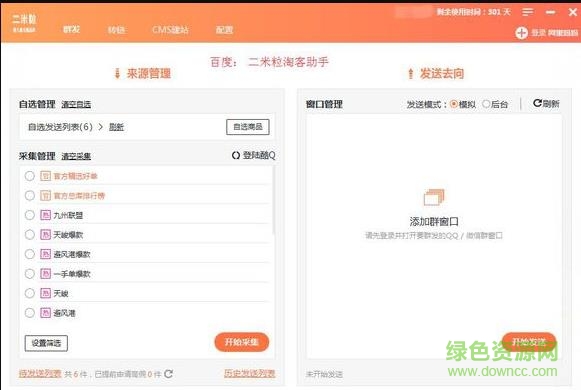
Task: Click the 开始发送 button
Action: pyautogui.click(x=529, y=342)
